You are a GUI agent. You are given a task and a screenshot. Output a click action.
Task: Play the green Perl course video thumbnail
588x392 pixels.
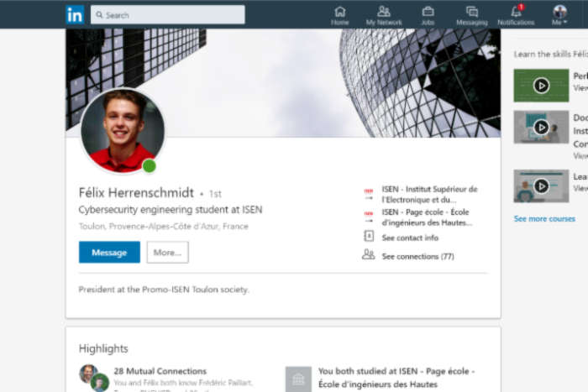point(541,86)
